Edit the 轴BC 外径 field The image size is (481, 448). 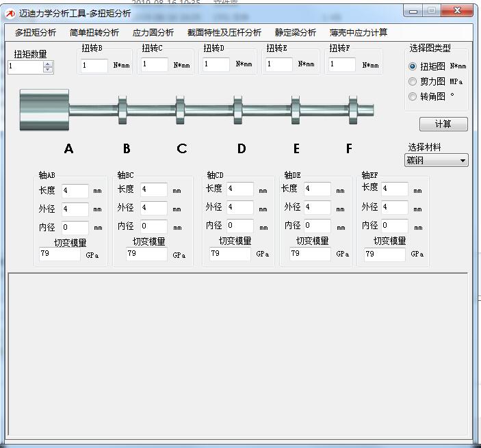[x=154, y=208]
